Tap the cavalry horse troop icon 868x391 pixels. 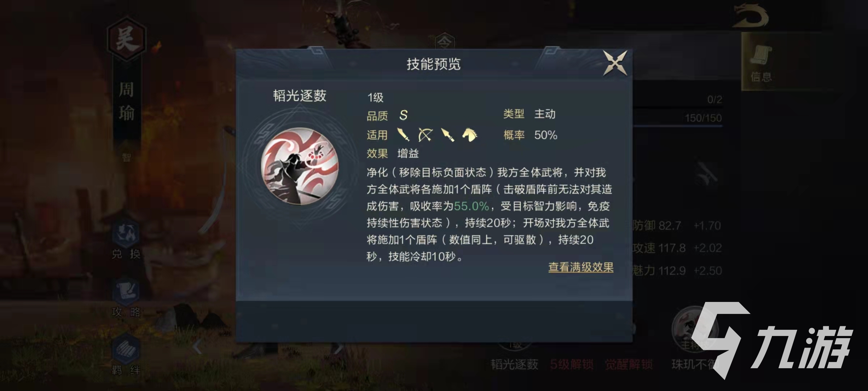click(x=469, y=135)
